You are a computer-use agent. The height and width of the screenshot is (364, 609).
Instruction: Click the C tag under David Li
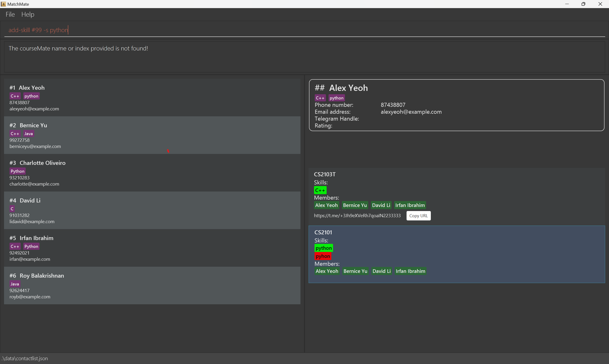point(12,209)
